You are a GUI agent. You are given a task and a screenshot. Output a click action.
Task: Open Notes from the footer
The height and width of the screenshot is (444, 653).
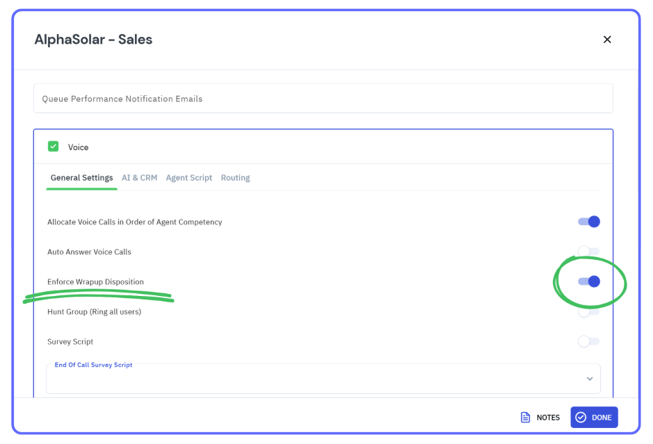tap(547, 417)
